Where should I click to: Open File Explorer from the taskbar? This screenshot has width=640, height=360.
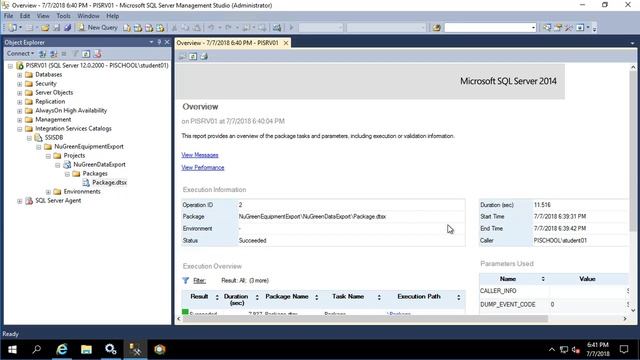(x=86, y=349)
